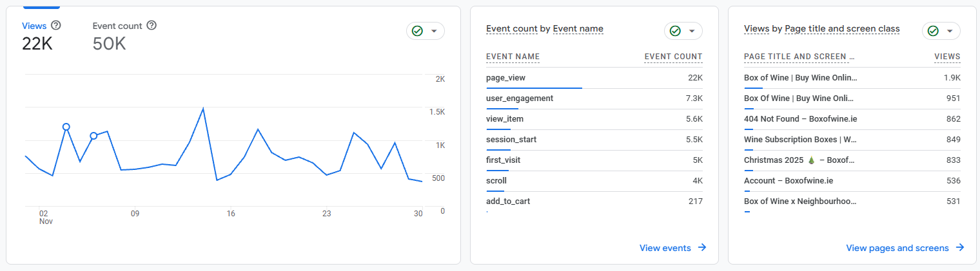The height and width of the screenshot is (271, 980).
Task: Click green check icon in Event count card
Action: [x=675, y=31]
